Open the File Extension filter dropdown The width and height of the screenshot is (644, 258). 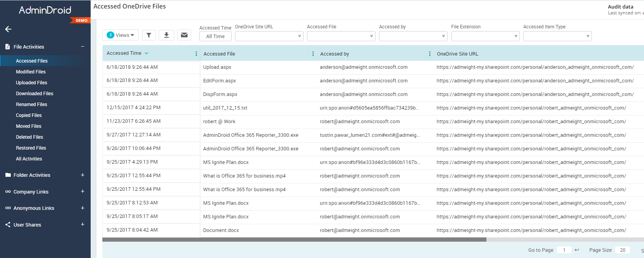coord(485,37)
